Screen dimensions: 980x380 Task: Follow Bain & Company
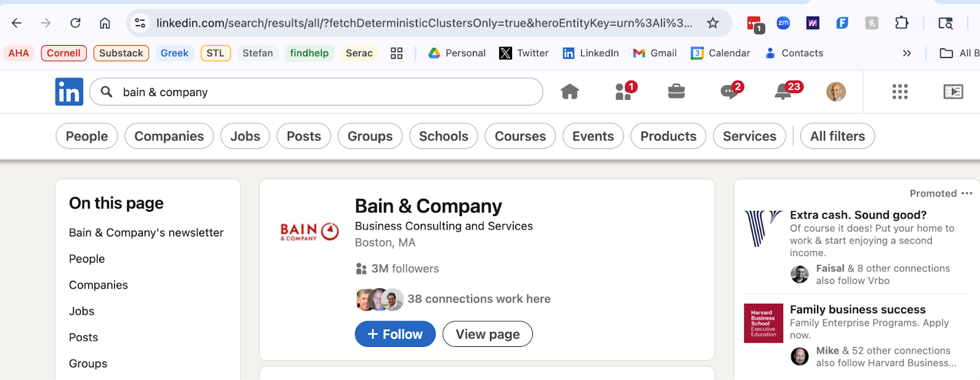point(395,334)
